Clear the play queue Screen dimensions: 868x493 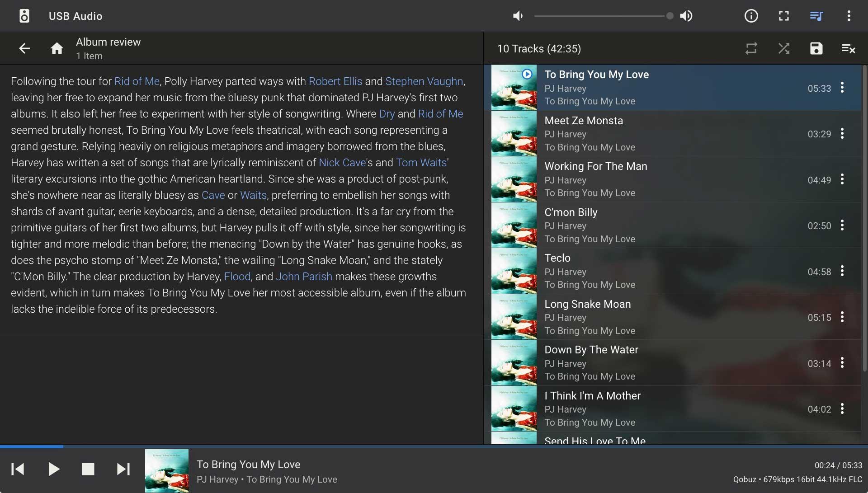848,48
